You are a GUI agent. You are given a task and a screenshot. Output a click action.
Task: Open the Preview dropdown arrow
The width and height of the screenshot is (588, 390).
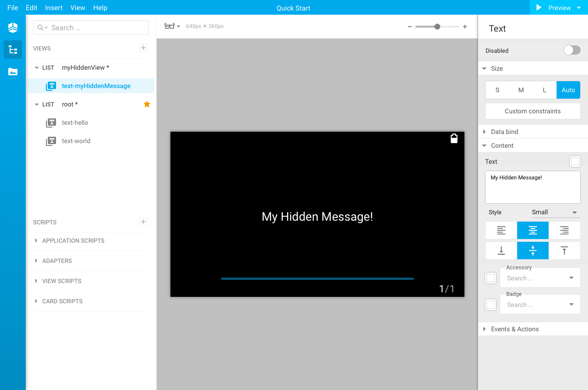click(x=579, y=8)
